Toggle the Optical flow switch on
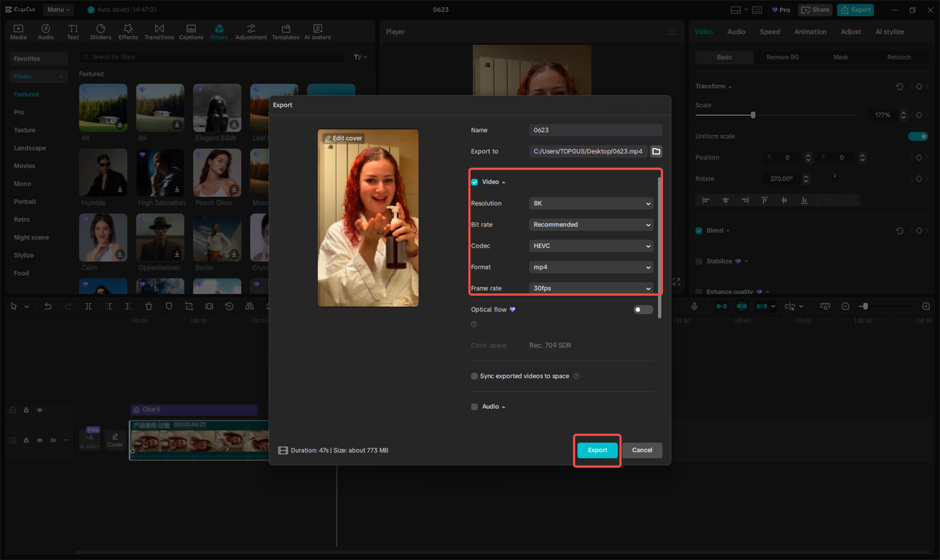The image size is (940, 560). [643, 309]
